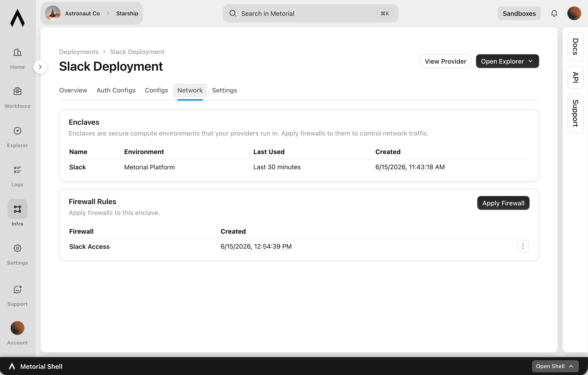Viewport: 588px width, 375px height.
Task: Click enclave created date 11:43:18 AM
Action: coord(410,167)
